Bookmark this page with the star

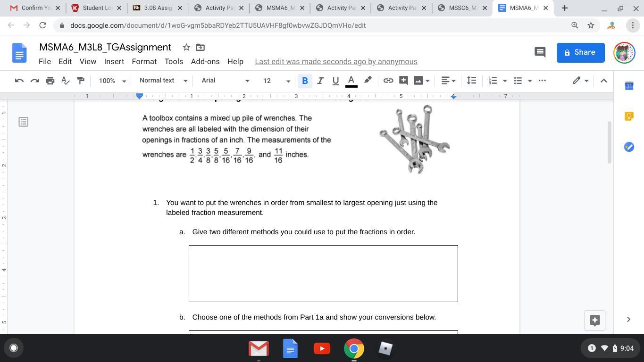(591, 25)
